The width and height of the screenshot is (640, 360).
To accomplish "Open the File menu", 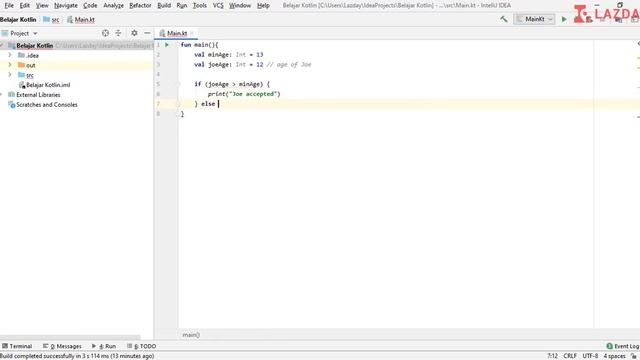I will point(9,6).
